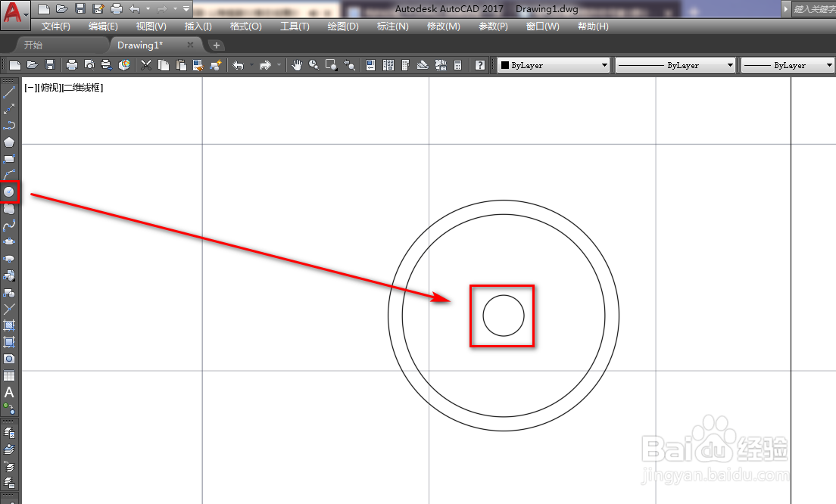
Task: Click Save As in quick access toolbar
Action: 98,8
